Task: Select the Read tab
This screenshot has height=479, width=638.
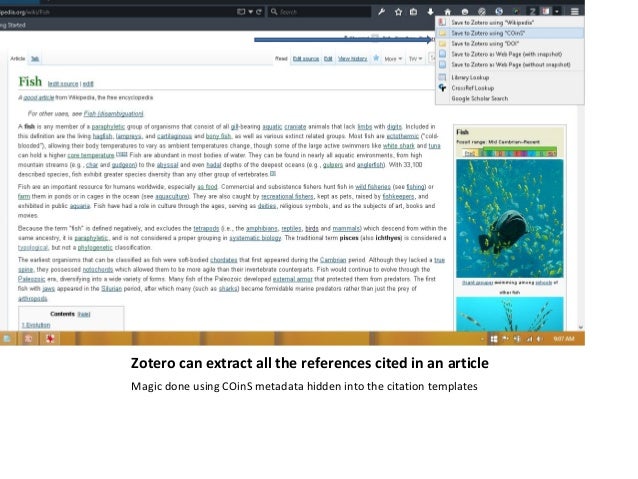Action: (x=281, y=59)
